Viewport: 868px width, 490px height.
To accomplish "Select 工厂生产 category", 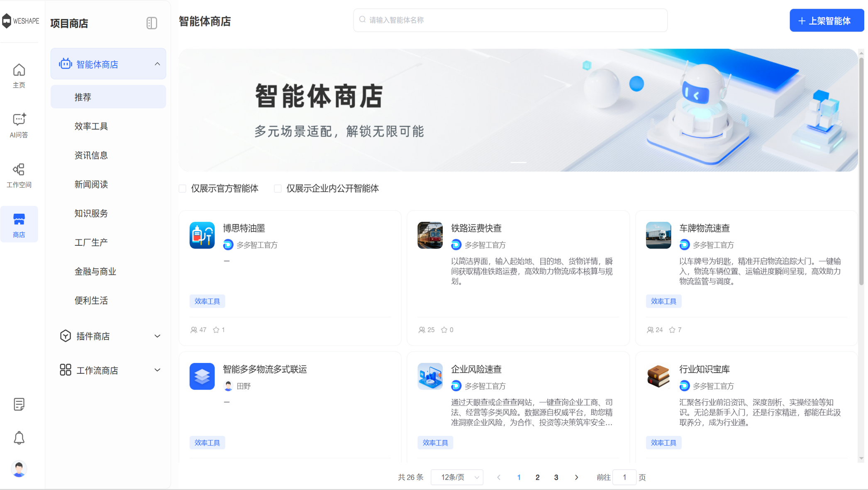I will pos(108,242).
